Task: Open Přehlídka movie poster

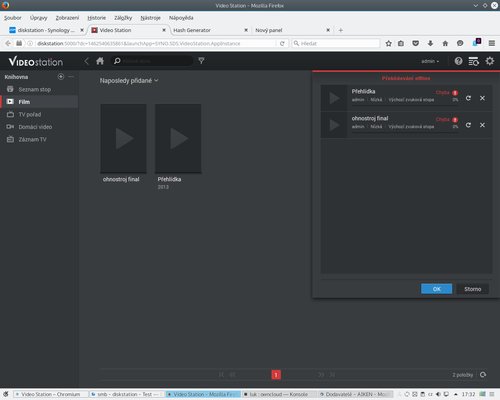Action: (x=178, y=138)
